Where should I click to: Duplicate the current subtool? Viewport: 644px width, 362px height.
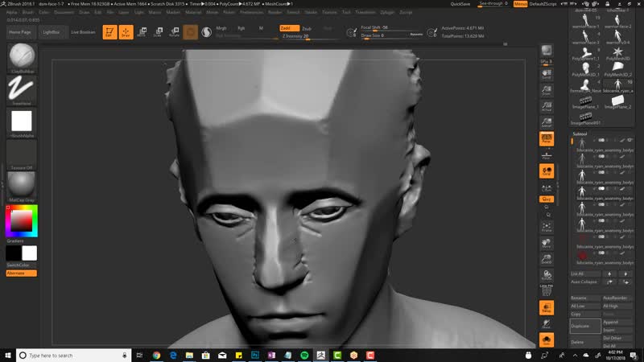coord(586,326)
